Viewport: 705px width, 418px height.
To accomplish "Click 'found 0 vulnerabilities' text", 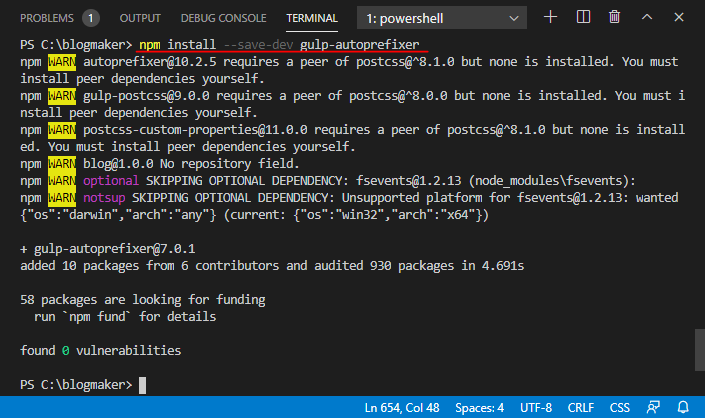I will click(x=100, y=351).
